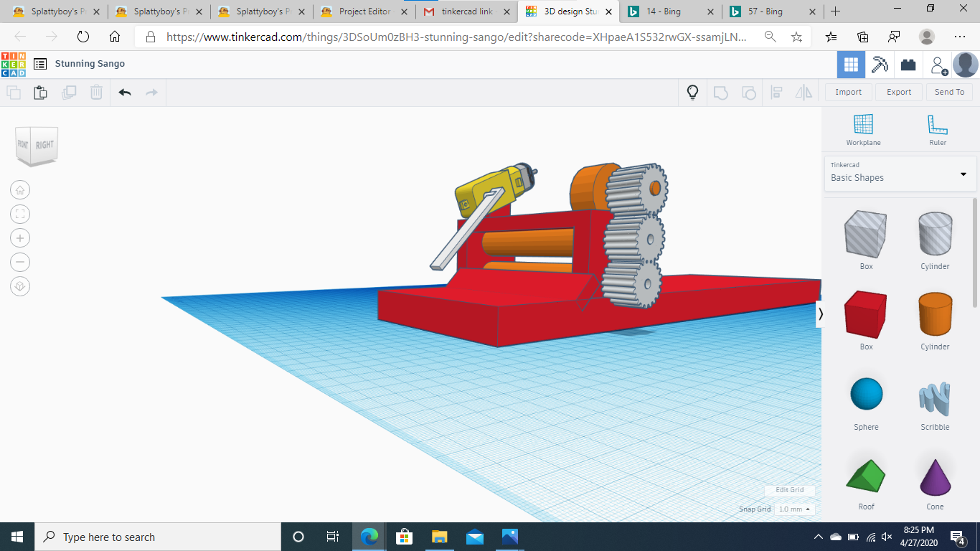Collapse the shapes panel with chevron
This screenshot has width=980, height=551.
[821, 314]
